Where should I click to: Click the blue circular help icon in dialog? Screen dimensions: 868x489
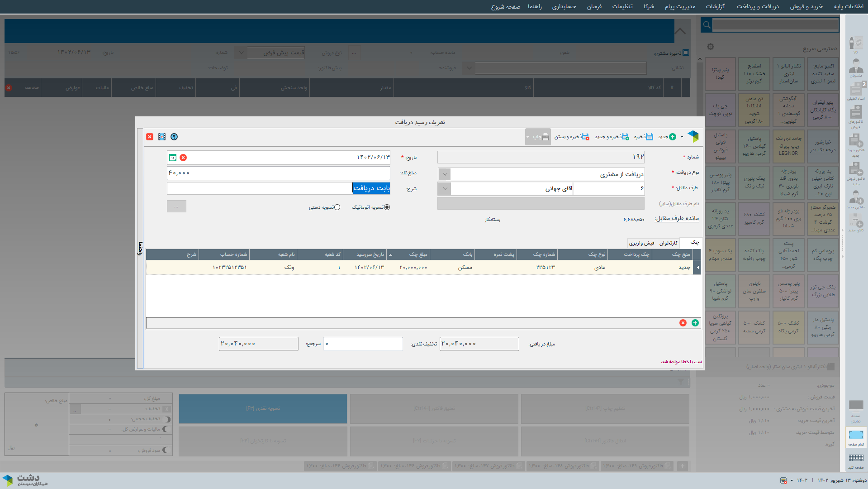tap(174, 137)
